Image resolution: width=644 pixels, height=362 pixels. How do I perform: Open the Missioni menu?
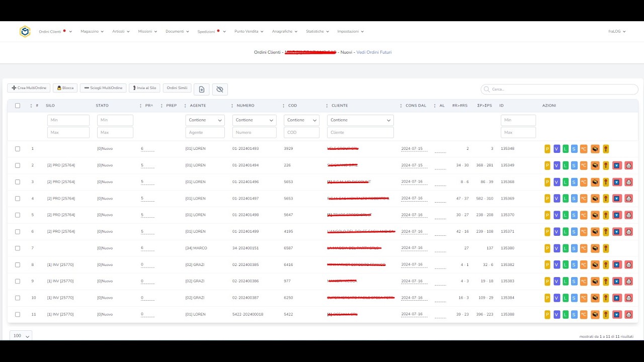pyautogui.click(x=148, y=31)
